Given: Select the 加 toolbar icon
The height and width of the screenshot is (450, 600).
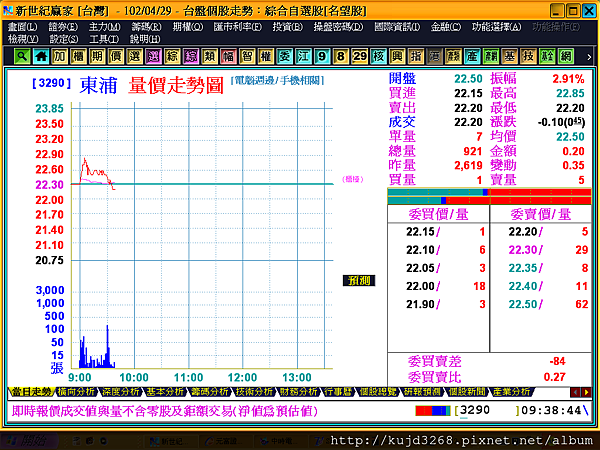Looking at the screenshot, I should pyautogui.click(x=60, y=57).
